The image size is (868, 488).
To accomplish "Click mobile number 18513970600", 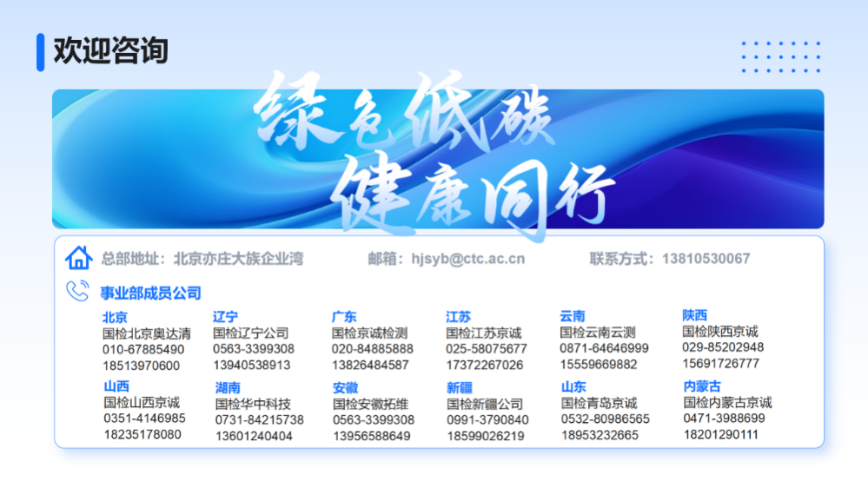I will [x=141, y=366].
